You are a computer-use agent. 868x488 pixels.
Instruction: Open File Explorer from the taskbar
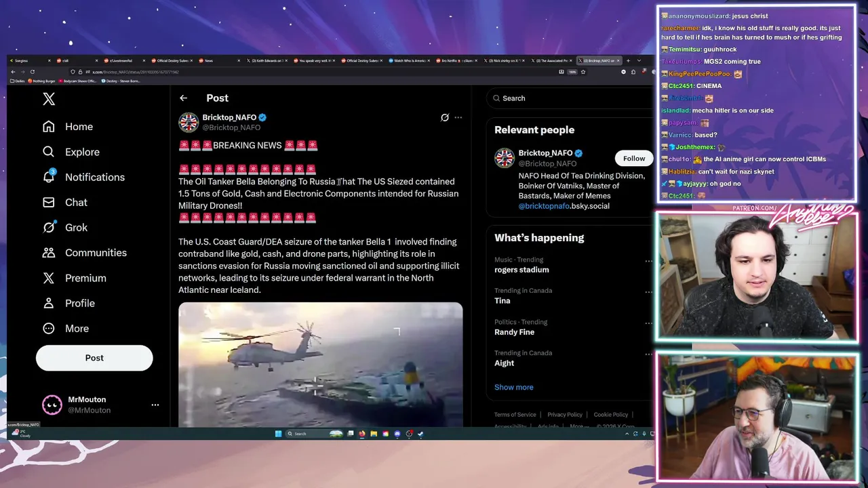coord(374,434)
